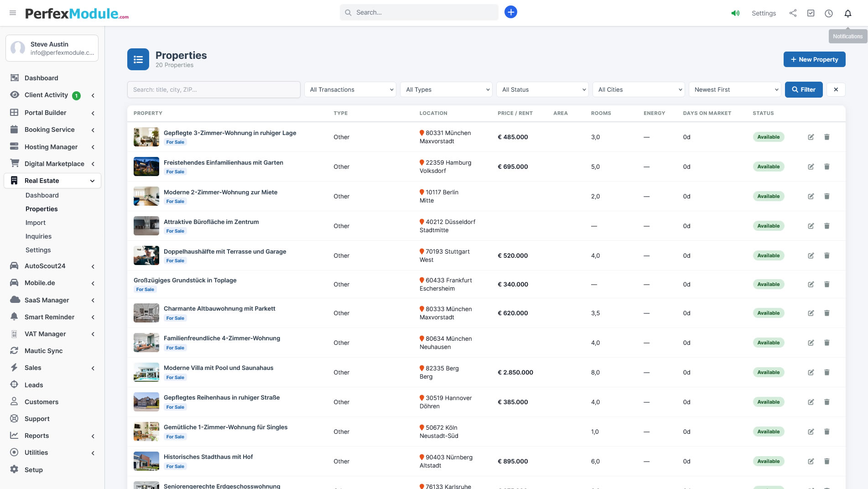
Task: Click the share icon in top bar
Action: [793, 13]
